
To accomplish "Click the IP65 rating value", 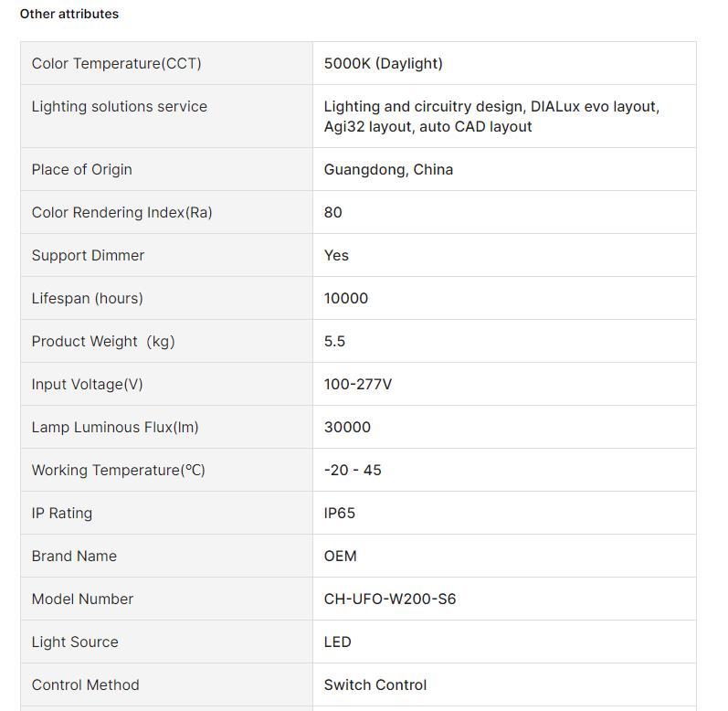I will pyautogui.click(x=340, y=514).
